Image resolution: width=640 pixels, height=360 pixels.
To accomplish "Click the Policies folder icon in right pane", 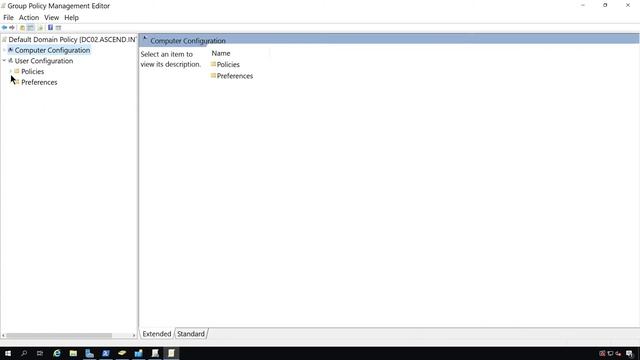I will point(213,64).
